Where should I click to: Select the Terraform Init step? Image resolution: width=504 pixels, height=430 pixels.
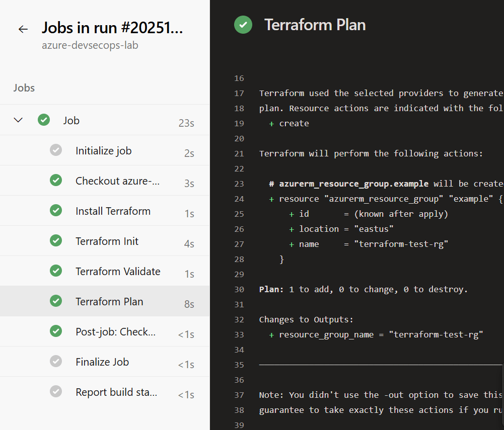click(x=107, y=241)
